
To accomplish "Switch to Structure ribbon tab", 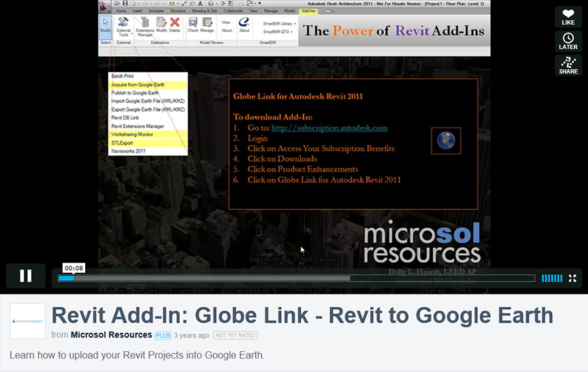I will coord(178,11).
